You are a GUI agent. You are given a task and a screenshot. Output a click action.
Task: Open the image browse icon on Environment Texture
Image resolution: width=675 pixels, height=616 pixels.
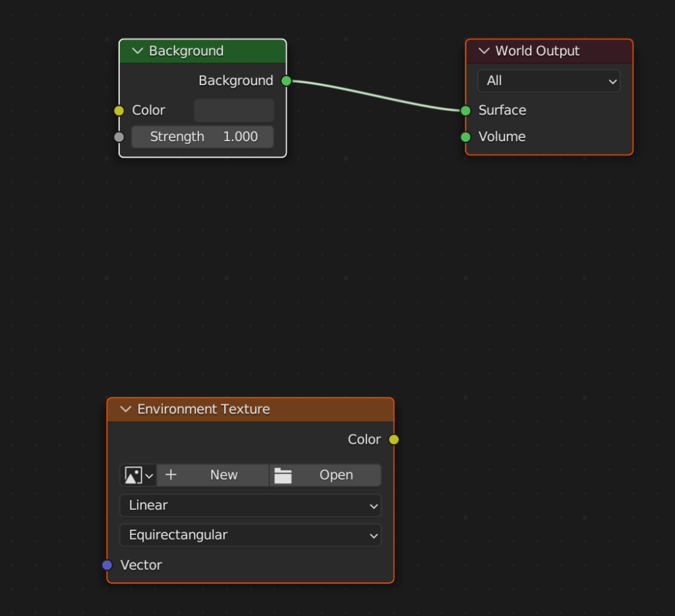138,475
